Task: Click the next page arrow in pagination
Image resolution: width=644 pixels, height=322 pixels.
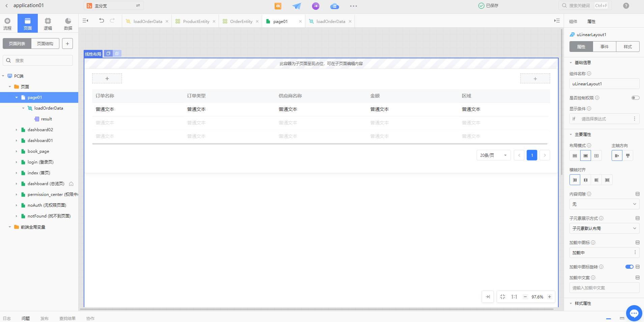Action: click(x=545, y=155)
